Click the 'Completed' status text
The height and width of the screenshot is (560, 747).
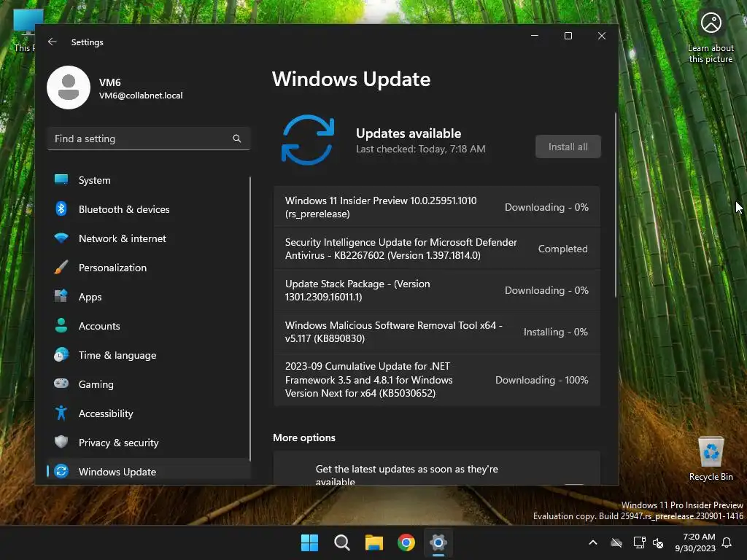click(562, 249)
